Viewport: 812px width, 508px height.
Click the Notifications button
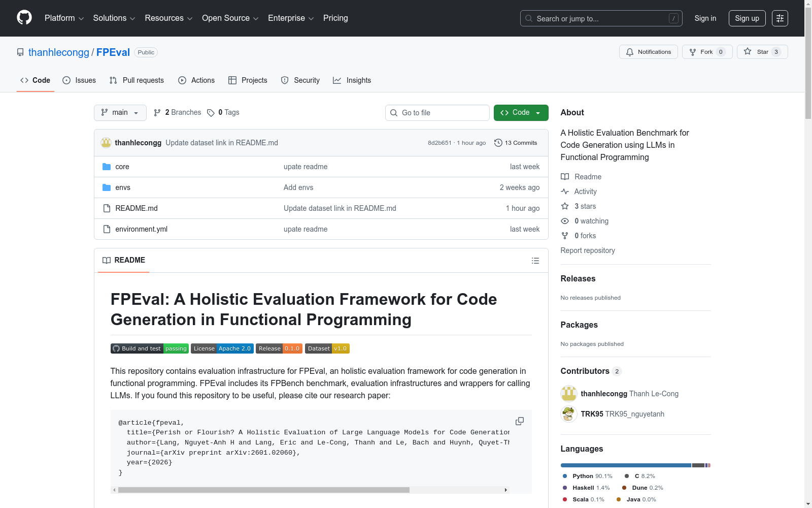pyautogui.click(x=649, y=52)
